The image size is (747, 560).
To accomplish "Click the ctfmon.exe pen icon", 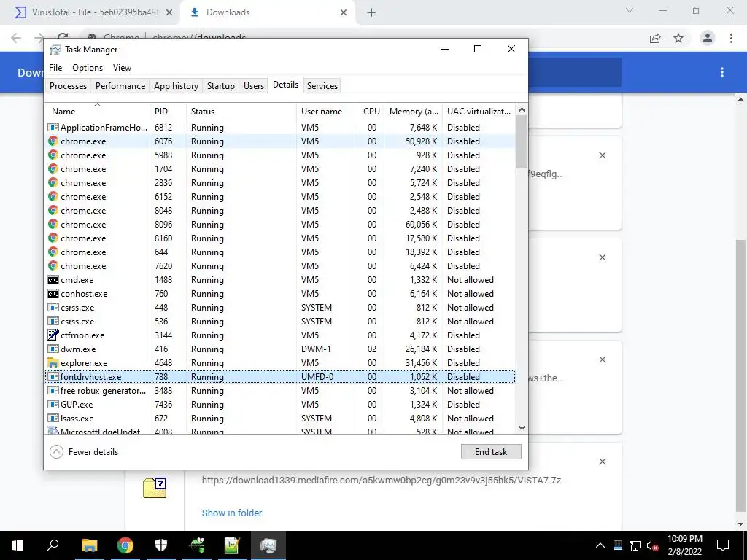I will 53,335.
